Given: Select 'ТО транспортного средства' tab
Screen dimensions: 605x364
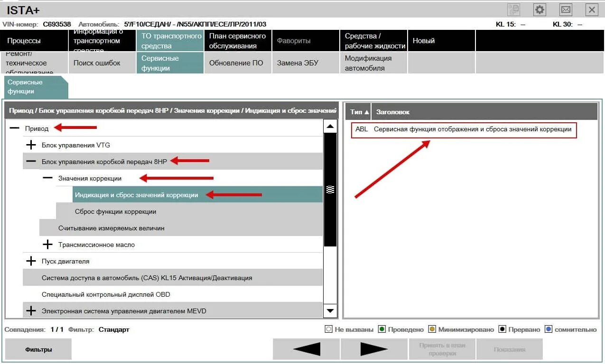Looking at the screenshot, I should pyautogui.click(x=170, y=41).
